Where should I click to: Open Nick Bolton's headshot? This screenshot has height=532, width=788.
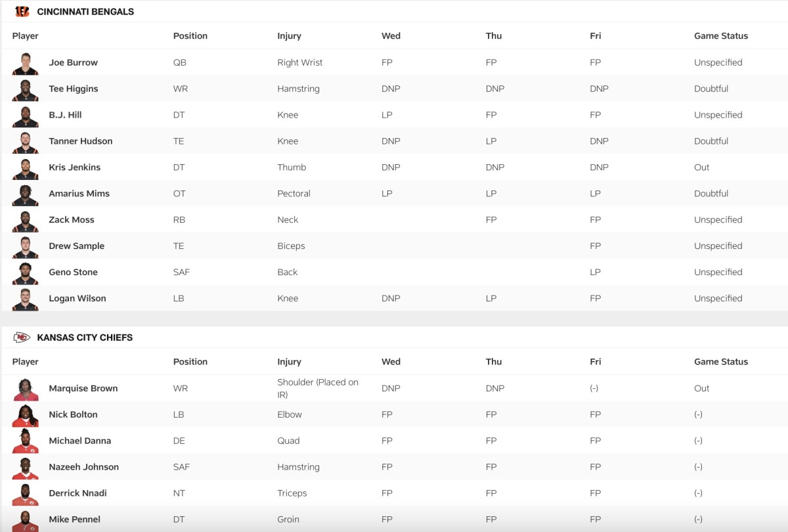coord(25,415)
